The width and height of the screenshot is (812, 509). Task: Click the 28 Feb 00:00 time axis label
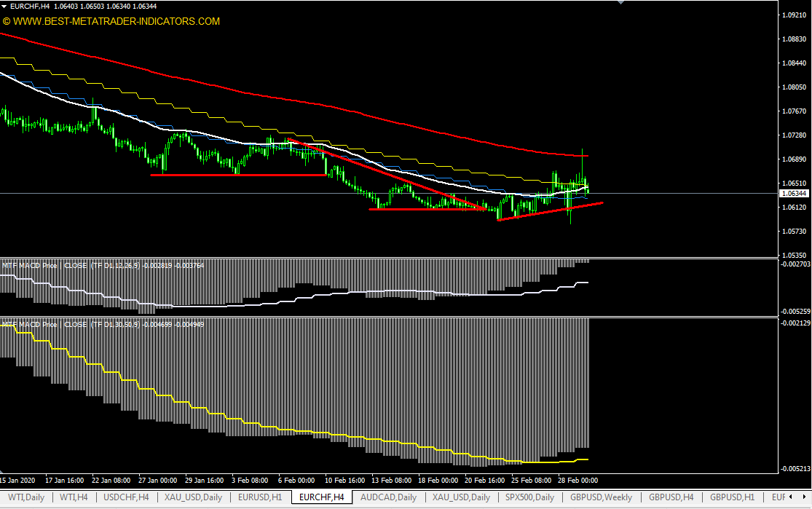point(580,481)
